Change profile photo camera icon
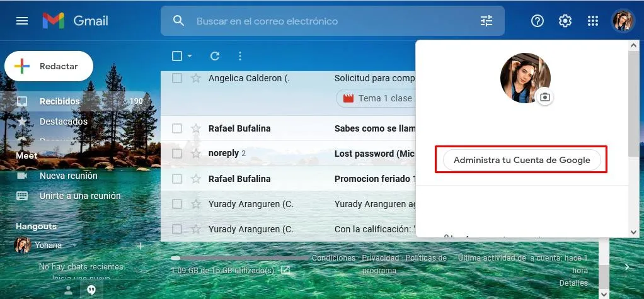Image resolution: width=644 pixels, height=299 pixels. pyautogui.click(x=544, y=97)
